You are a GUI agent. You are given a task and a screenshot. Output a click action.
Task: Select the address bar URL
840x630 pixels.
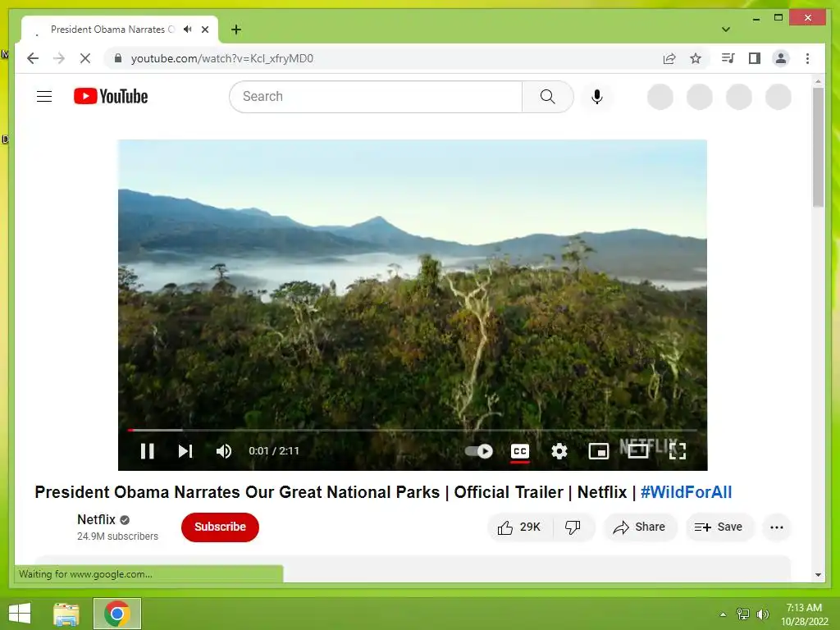point(222,58)
